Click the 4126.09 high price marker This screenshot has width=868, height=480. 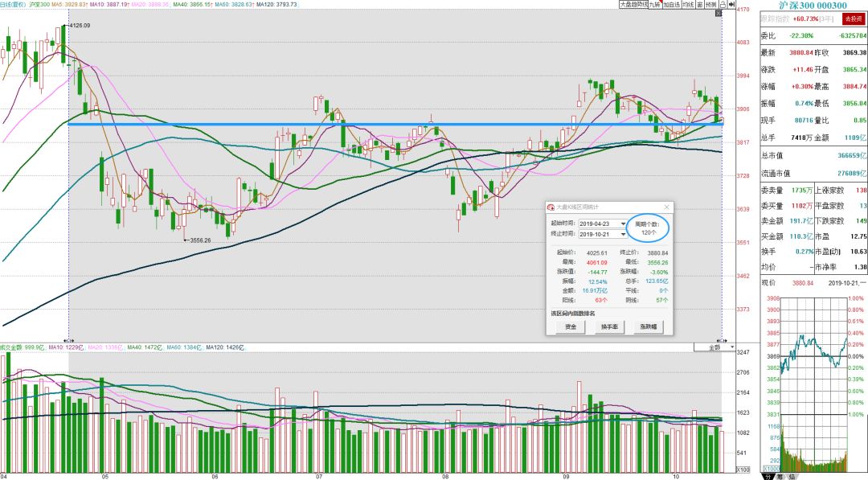click(x=80, y=26)
